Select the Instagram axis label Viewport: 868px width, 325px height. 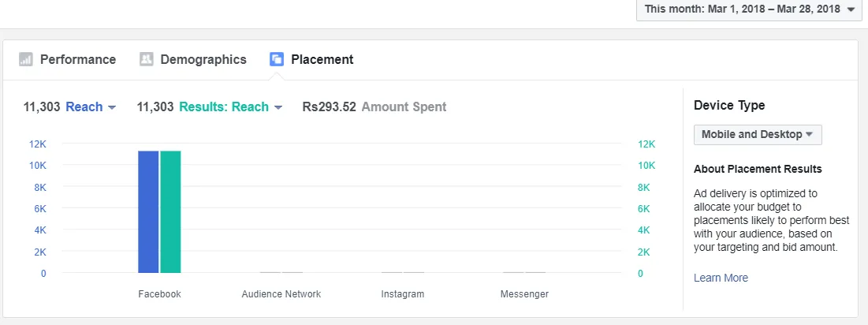tap(403, 294)
